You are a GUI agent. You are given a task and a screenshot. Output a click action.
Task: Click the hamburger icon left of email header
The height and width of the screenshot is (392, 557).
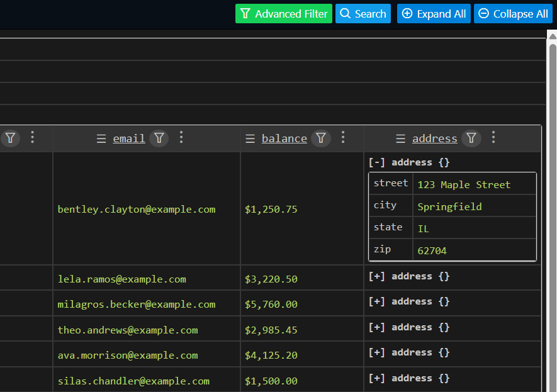tap(101, 138)
